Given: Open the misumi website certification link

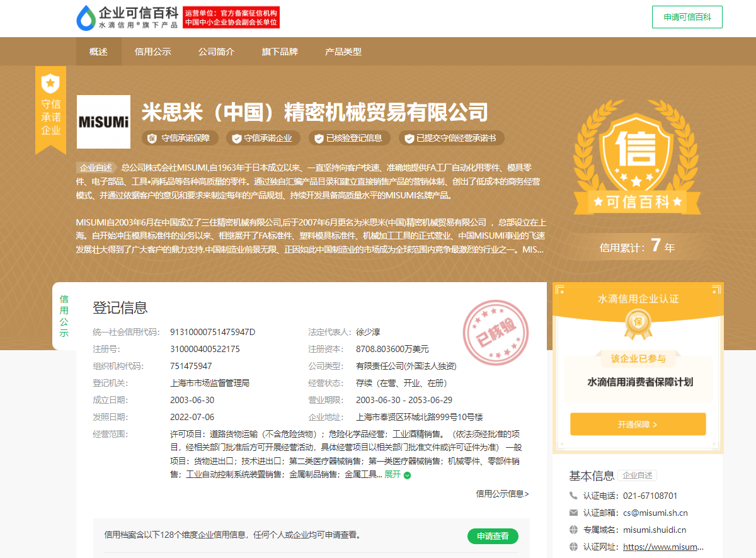Looking at the screenshot, I should pyautogui.click(x=663, y=547).
